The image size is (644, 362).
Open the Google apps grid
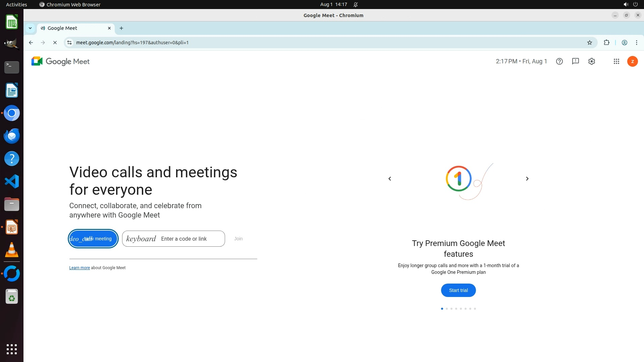616,61
